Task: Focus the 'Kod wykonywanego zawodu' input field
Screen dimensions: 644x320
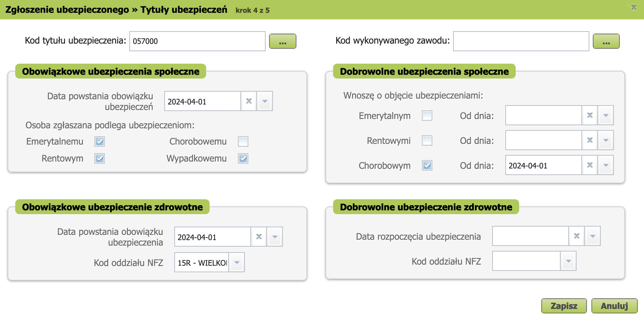Action: coord(521,41)
